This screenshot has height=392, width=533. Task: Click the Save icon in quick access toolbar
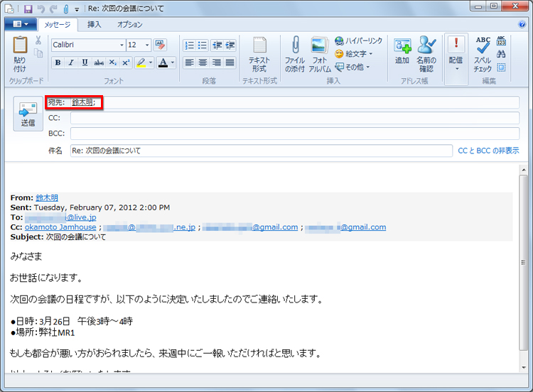(28, 9)
